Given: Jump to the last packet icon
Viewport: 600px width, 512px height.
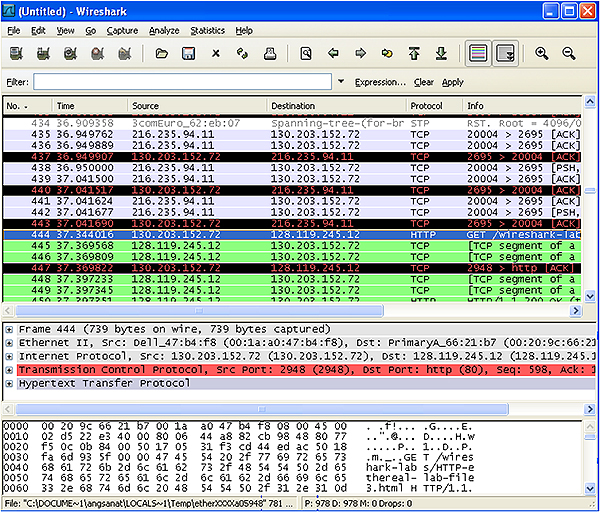Looking at the screenshot, I should 442,54.
